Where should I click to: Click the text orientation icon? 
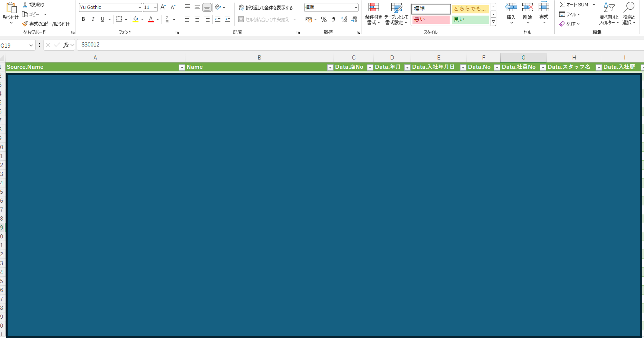click(x=218, y=7)
